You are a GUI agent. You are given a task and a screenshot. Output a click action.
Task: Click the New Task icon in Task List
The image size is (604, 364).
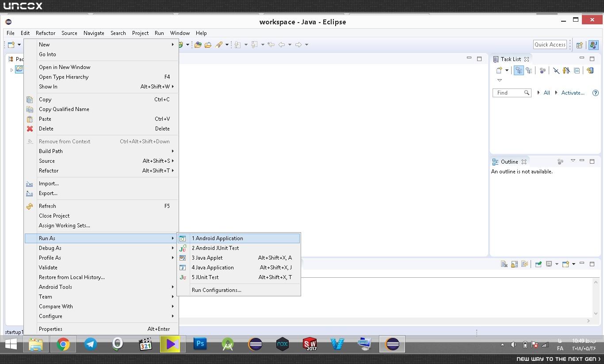pyautogui.click(x=499, y=70)
